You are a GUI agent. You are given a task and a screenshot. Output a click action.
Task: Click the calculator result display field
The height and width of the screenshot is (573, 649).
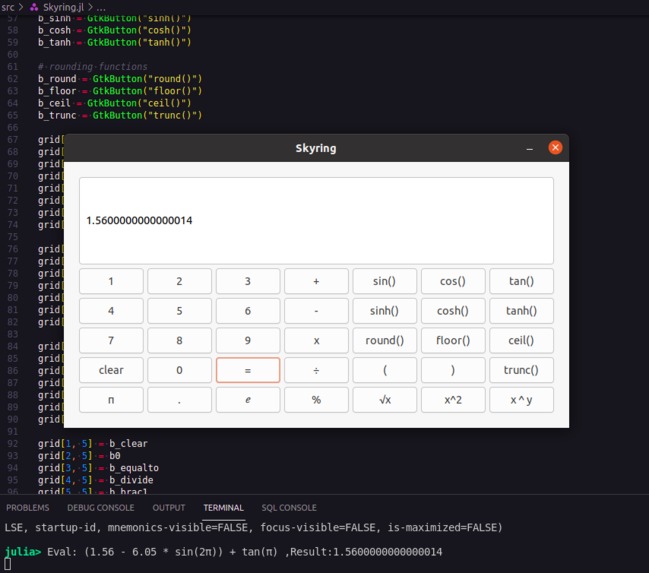tap(316, 221)
